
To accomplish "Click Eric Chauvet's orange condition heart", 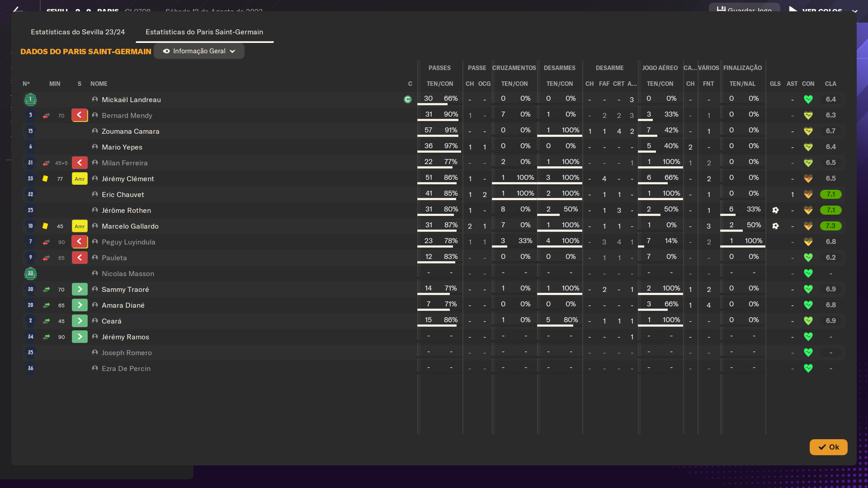I will (x=808, y=194).
